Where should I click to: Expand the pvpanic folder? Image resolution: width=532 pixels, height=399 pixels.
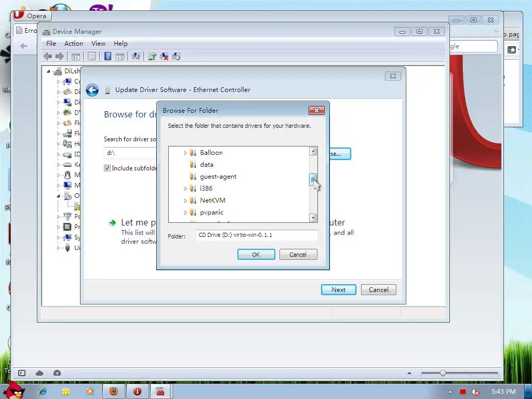185,212
